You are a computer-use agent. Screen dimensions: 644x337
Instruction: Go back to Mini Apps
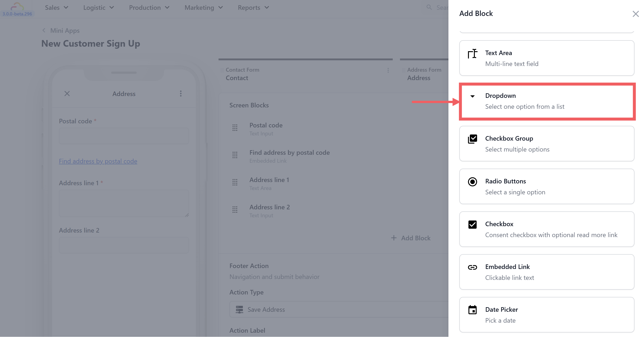pyautogui.click(x=65, y=30)
